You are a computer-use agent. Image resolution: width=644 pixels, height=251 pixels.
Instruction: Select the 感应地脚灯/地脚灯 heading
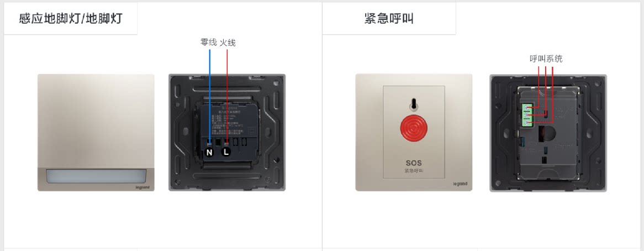point(71,18)
